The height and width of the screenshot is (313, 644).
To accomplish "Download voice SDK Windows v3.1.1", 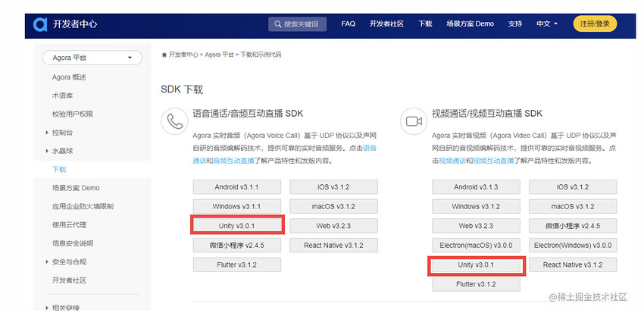I will coord(237,206).
